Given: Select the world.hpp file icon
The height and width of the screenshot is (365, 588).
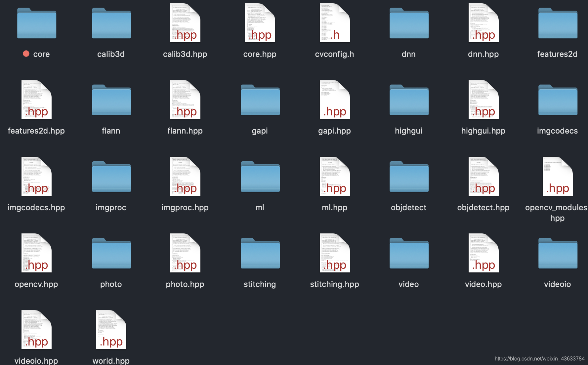Looking at the screenshot, I should coord(111,330).
